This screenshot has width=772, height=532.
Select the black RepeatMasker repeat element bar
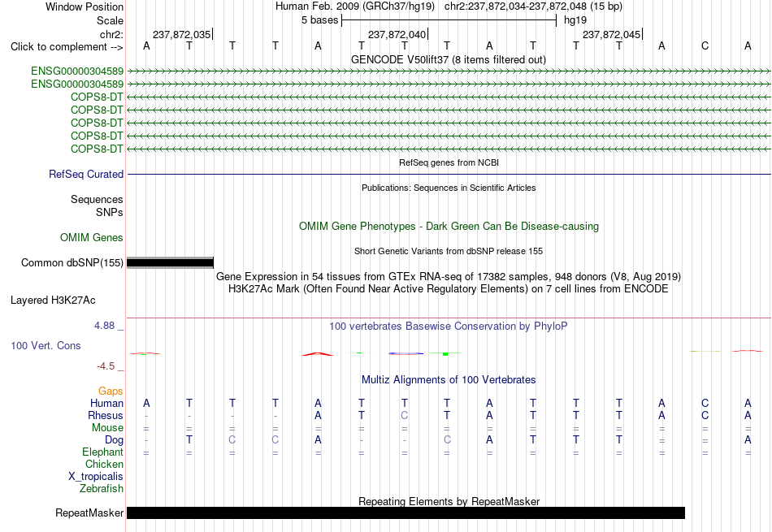click(406, 513)
